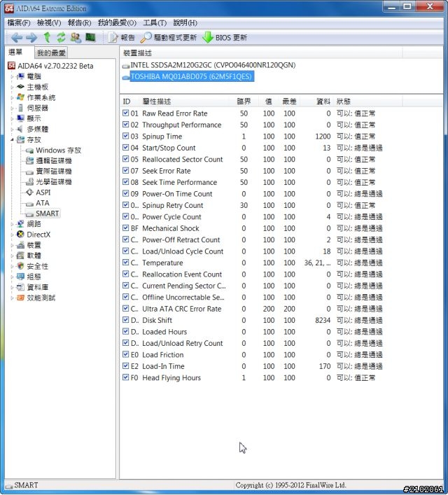Image resolution: width=448 pixels, height=495 pixels.
Task: Uncheck Raw Read Error Rate checkbox
Action: (x=126, y=113)
